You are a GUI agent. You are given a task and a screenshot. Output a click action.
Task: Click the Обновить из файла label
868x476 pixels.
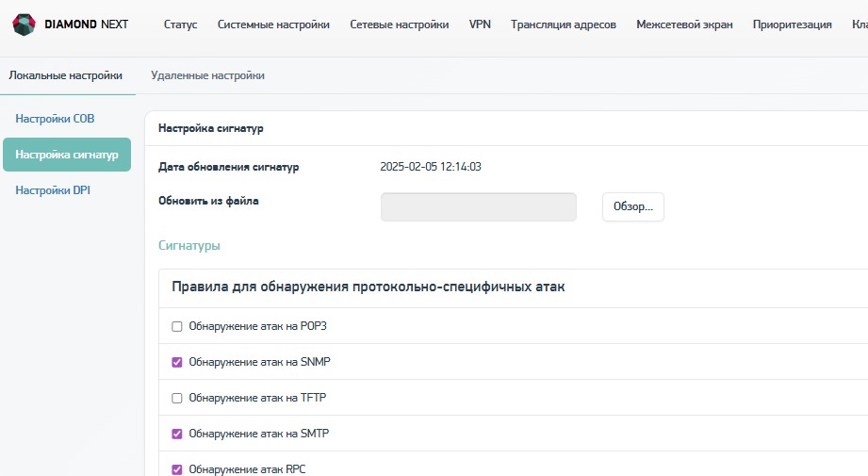click(208, 201)
